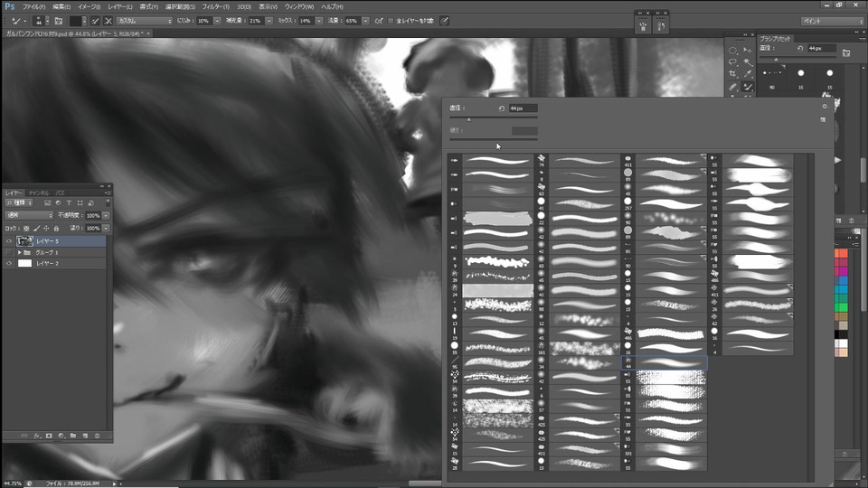Open the brush load color swatch
The height and width of the screenshot is (488, 868).
[75, 21]
